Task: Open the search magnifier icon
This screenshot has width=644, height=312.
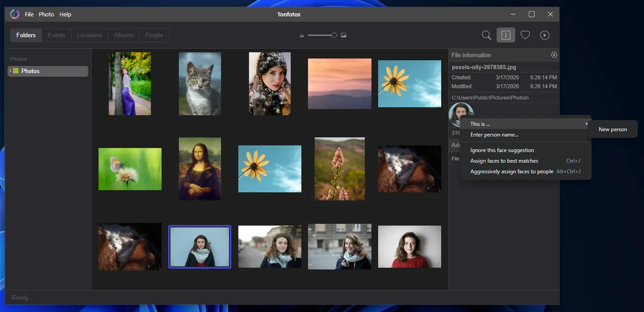Action: pyautogui.click(x=486, y=35)
